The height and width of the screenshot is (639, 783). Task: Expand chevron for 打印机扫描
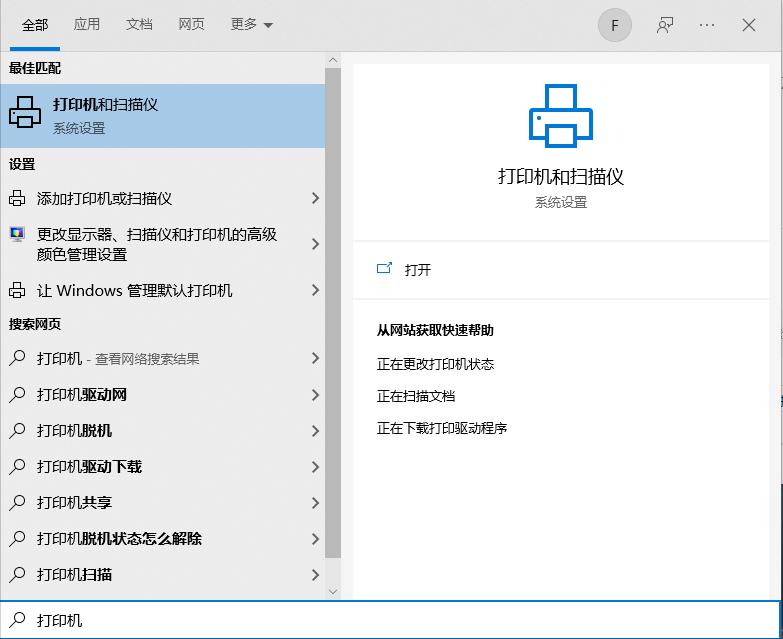coord(315,575)
